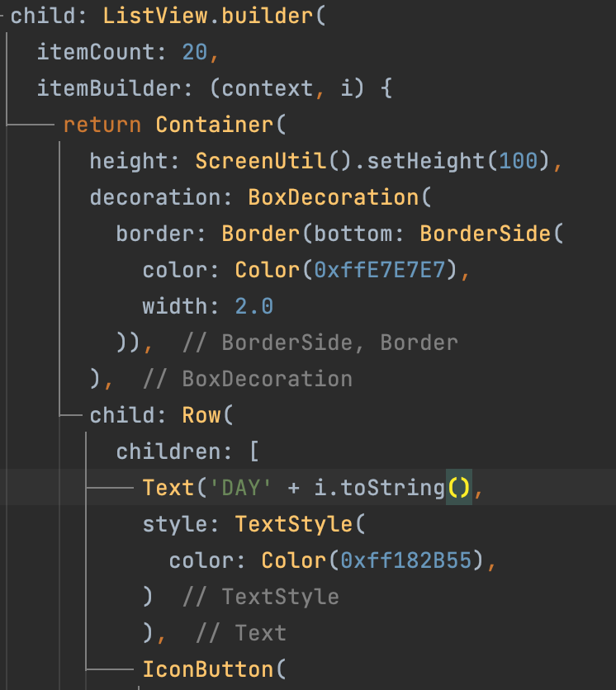Click the Row widget name
This screenshot has width=616, height=690.
click(201, 415)
